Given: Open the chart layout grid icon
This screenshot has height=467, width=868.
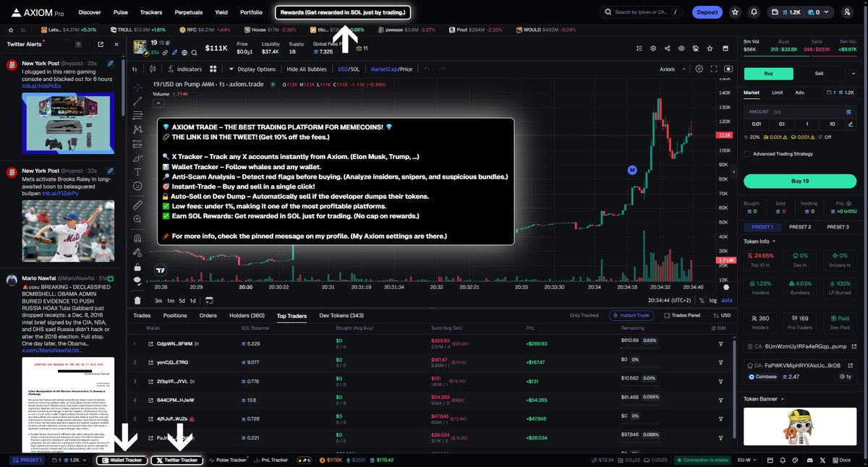Looking at the screenshot, I should (x=213, y=69).
